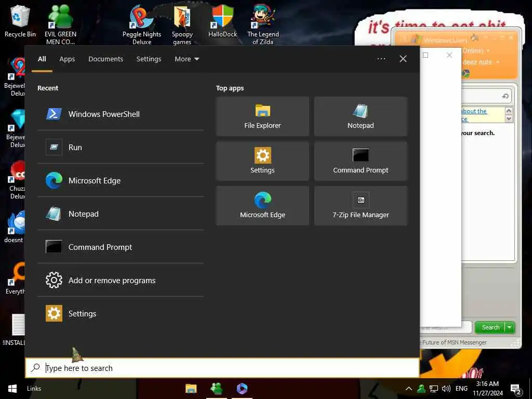Screen dimensions: 532x399
Task: Open Spoopy games desktop folder
Action: (182, 24)
